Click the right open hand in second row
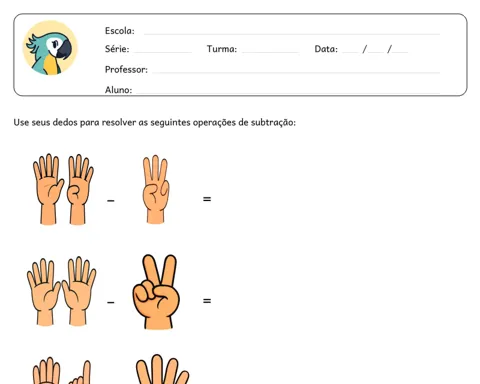The image size is (480, 384). tap(79, 291)
